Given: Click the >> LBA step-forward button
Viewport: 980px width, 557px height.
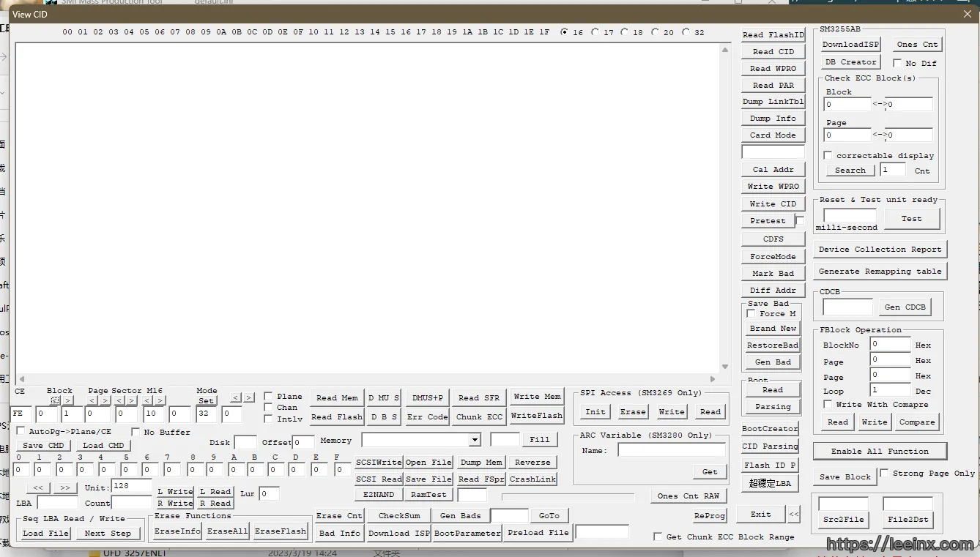Looking at the screenshot, I should (x=64, y=487).
